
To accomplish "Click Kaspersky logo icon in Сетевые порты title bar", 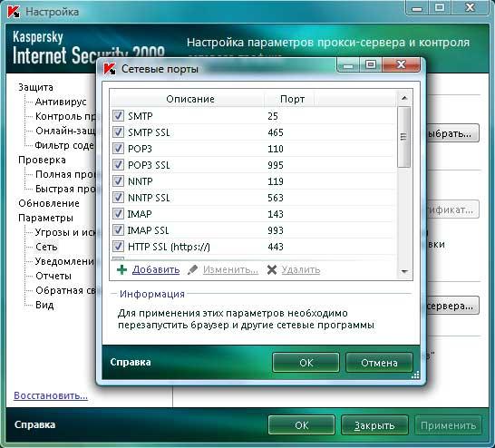I will (110, 69).
